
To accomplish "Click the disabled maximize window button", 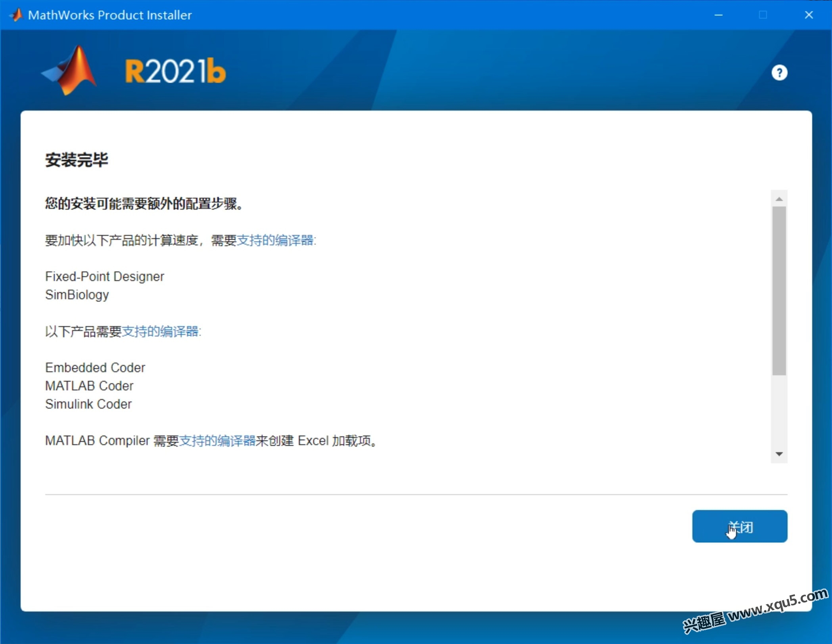I will tap(763, 15).
